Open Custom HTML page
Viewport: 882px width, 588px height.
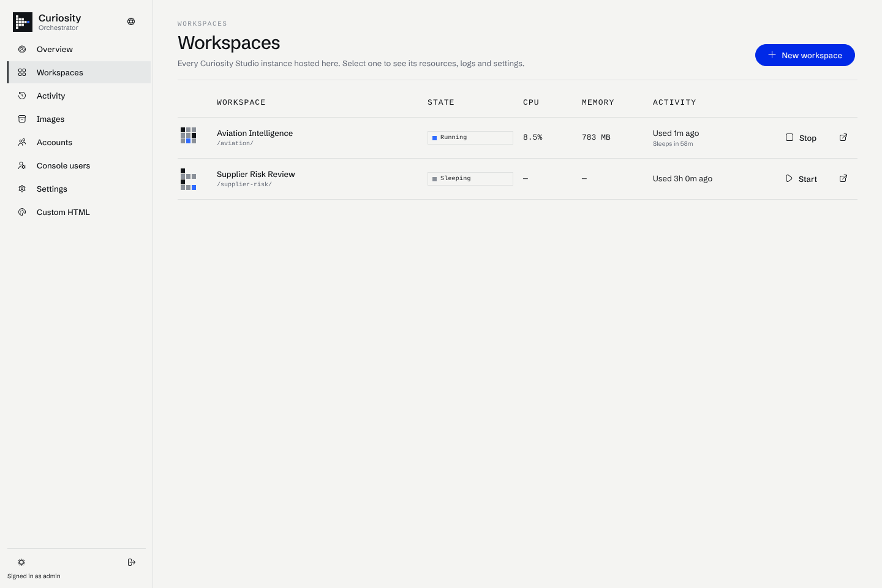tap(79, 212)
